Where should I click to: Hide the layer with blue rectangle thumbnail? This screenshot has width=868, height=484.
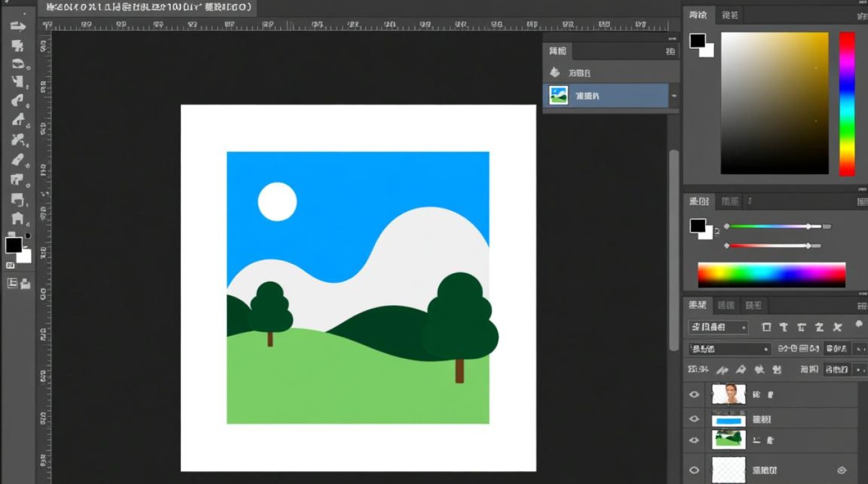click(694, 419)
